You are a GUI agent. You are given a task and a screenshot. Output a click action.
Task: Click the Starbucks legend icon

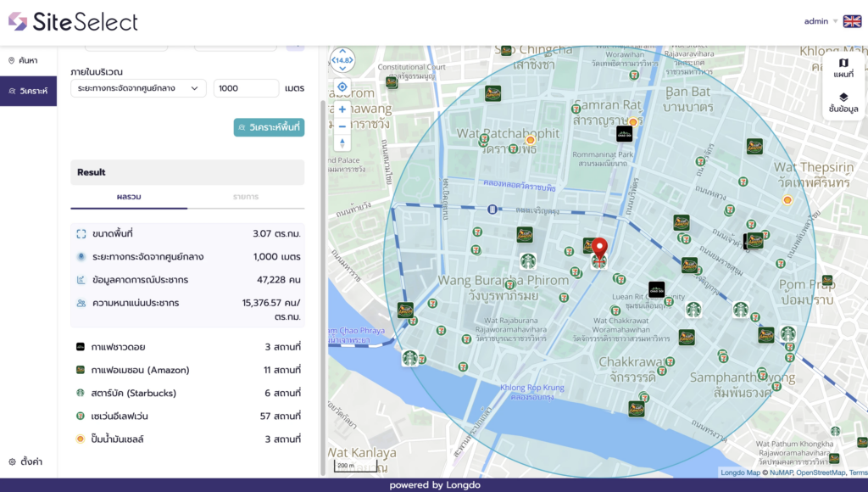click(x=81, y=393)
